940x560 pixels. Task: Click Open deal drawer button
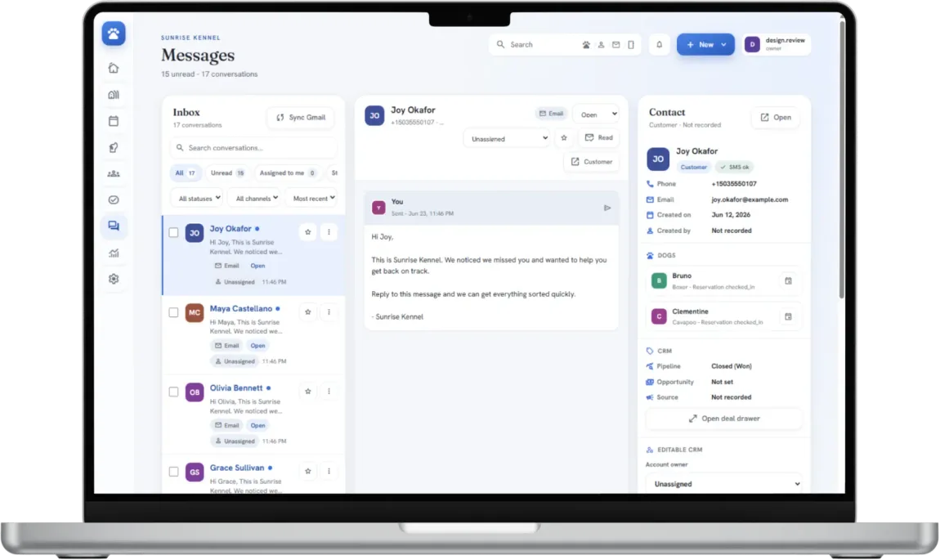tap(723, 419)
